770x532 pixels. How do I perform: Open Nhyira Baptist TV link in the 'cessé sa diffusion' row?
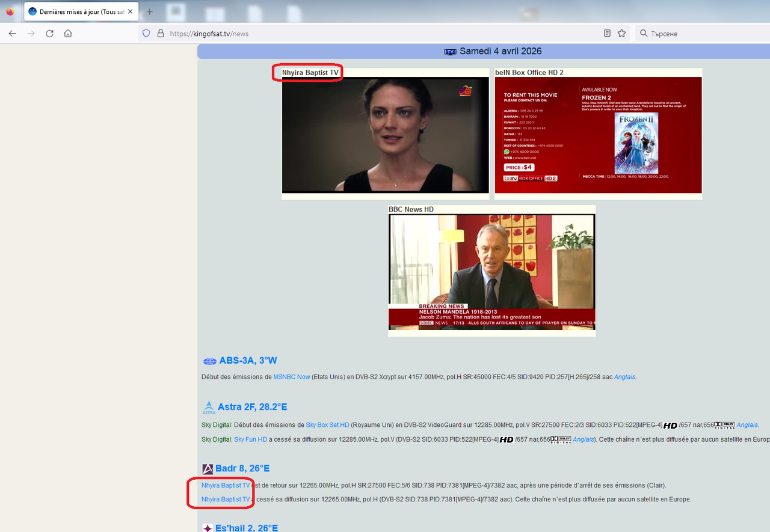click(x=226, y=500)
